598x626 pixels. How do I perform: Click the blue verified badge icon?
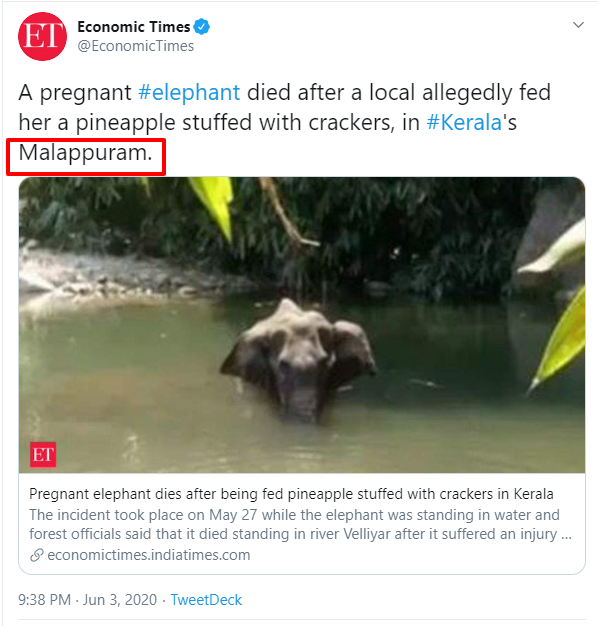202,27
